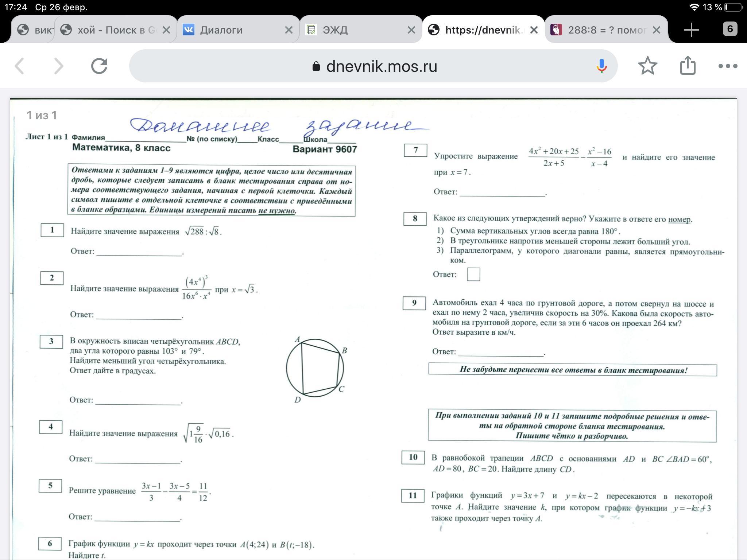This screenshot has height=560, width=747.
Task: Tap the circle diagram with ABCD
Action: 316,368
